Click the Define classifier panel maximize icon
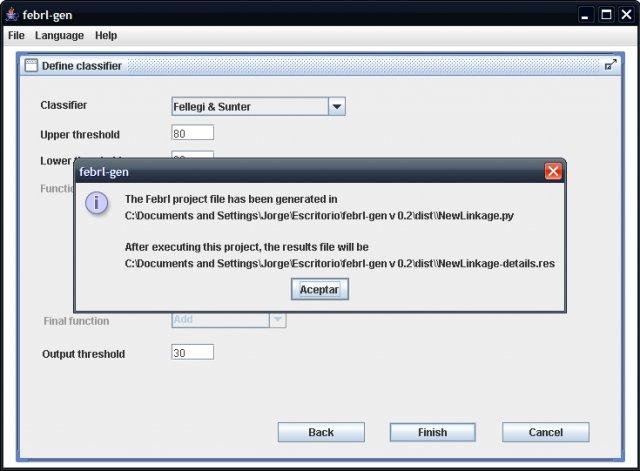640x471 pixels. click(x=611, y=65)
